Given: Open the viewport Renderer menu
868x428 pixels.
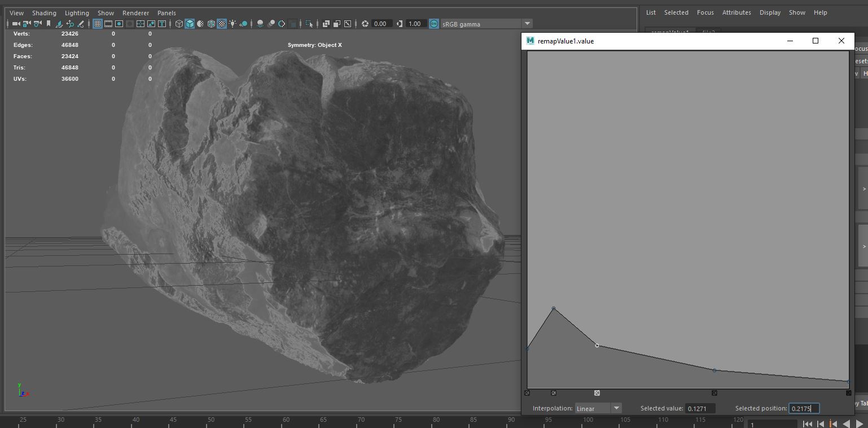Looking at the screenshot, I should (135, 12).
